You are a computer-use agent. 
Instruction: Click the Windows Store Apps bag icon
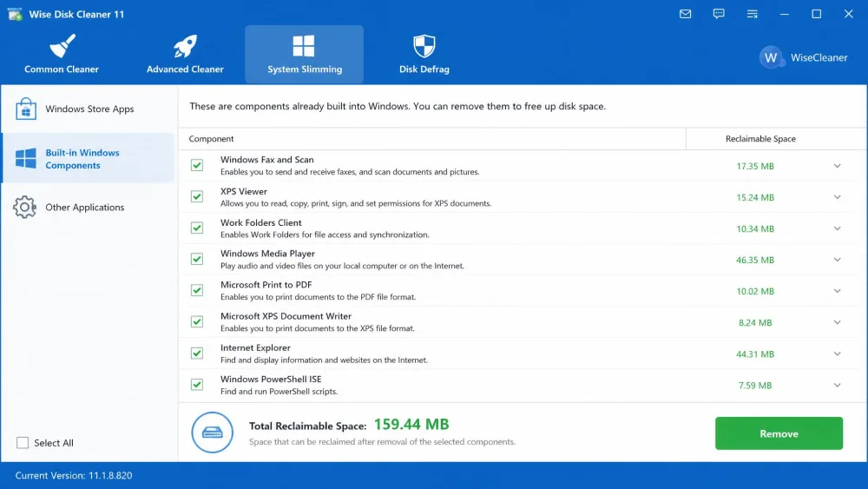(26, 109)
